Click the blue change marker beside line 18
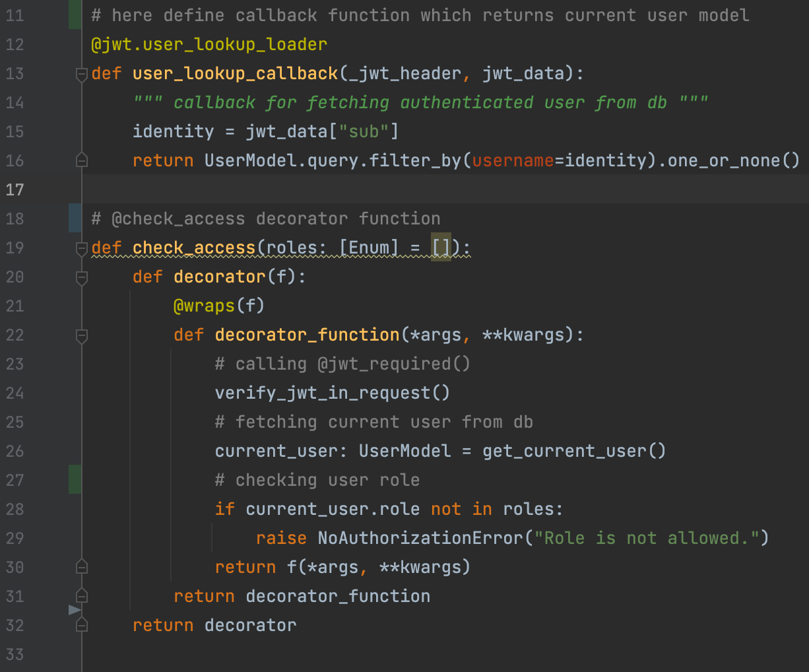 coord(75,218)
